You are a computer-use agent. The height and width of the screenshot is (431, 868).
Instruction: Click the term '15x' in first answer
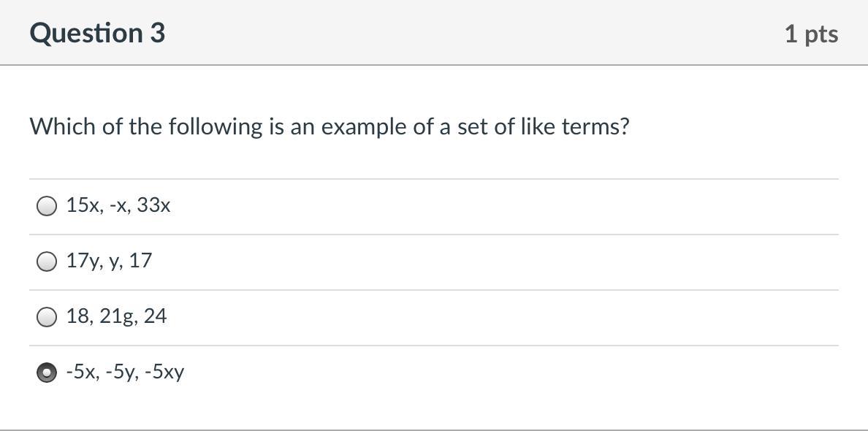(80, 206)
